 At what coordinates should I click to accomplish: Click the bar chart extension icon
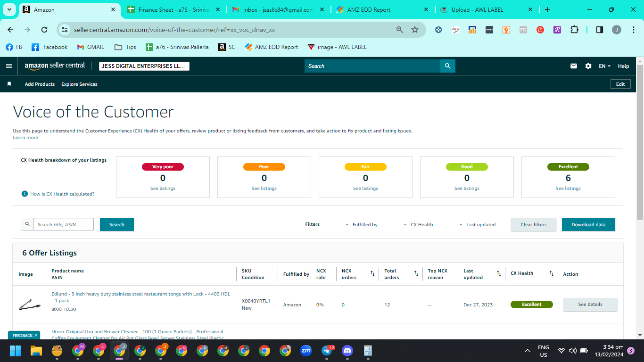(472, 30)
